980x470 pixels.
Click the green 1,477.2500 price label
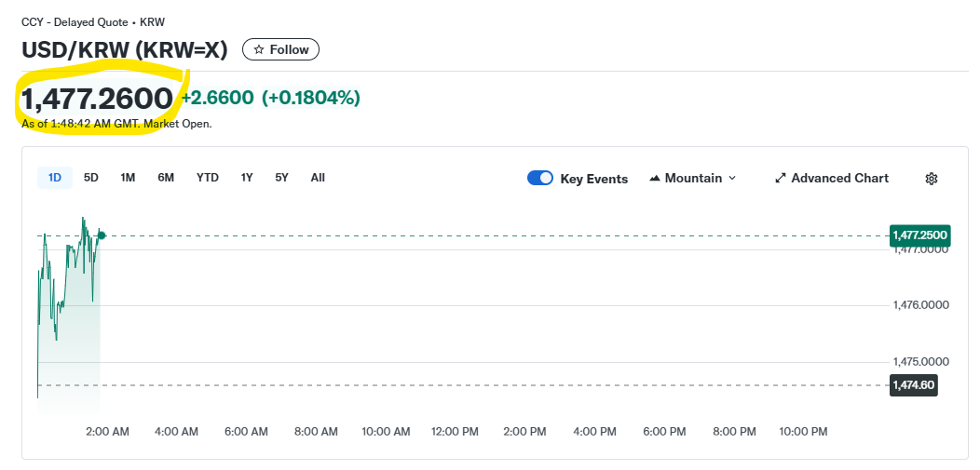(919, 235)
